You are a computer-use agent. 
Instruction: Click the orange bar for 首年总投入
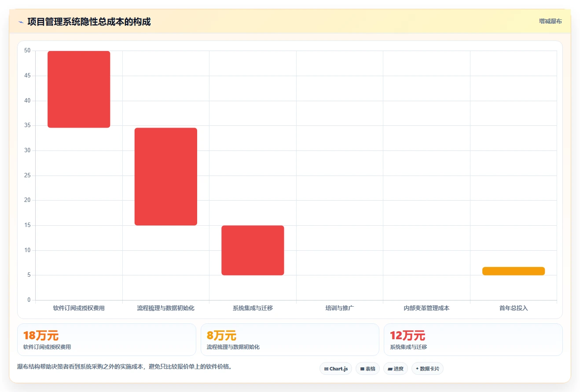(x=514, y=271)
